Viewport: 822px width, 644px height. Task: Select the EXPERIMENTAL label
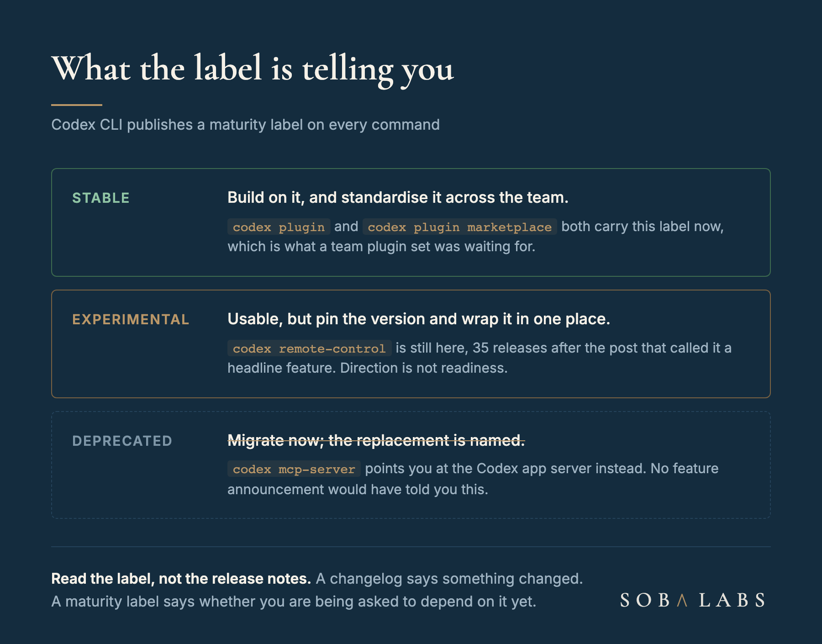pos(131,319)
